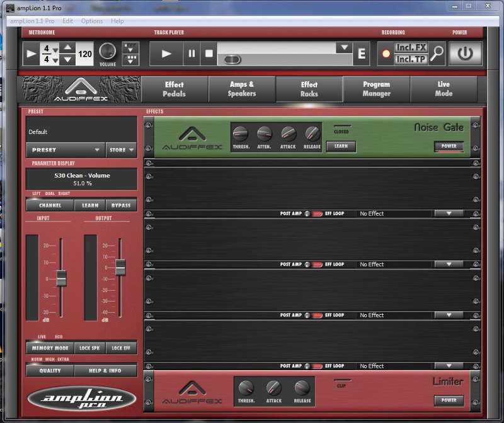Click the Output level fader handle
Image resolution: width=504 pixels, height=423 pixels.
[120, 267]
